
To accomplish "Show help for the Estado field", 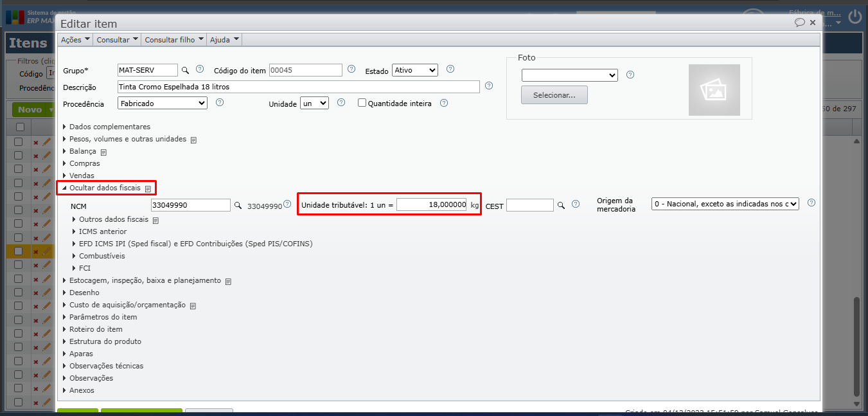I will click(x=450, y=69).
